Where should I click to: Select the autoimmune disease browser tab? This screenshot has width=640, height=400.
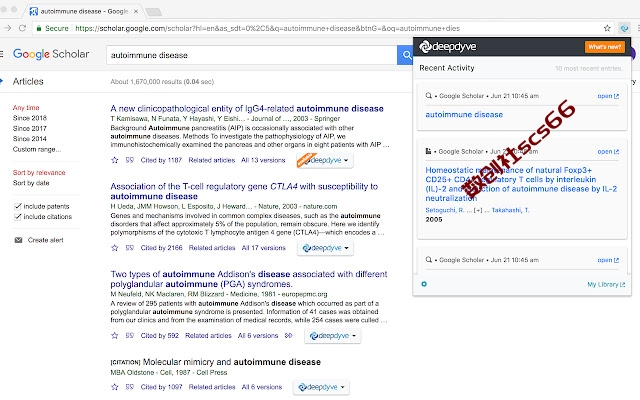[84, 11]
